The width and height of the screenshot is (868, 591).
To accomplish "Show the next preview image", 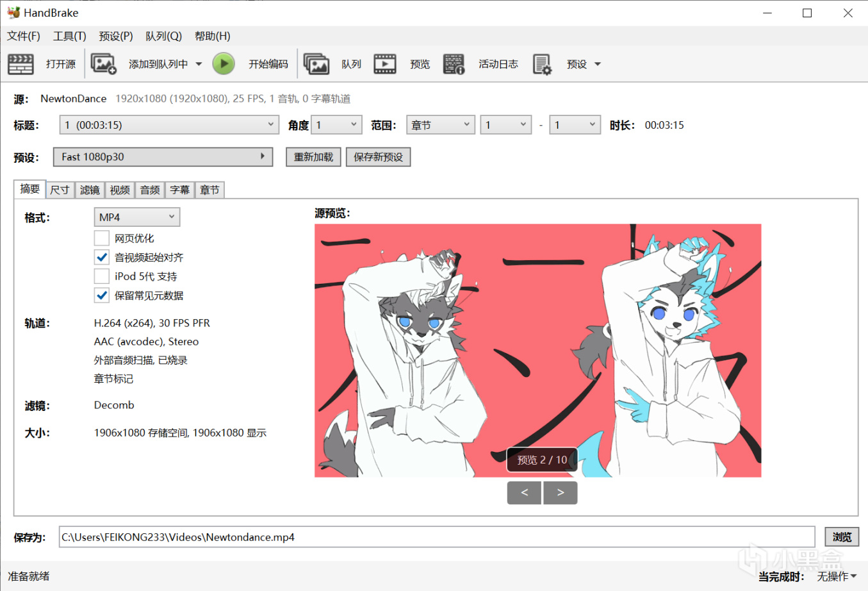I will (x=561, y=493).
